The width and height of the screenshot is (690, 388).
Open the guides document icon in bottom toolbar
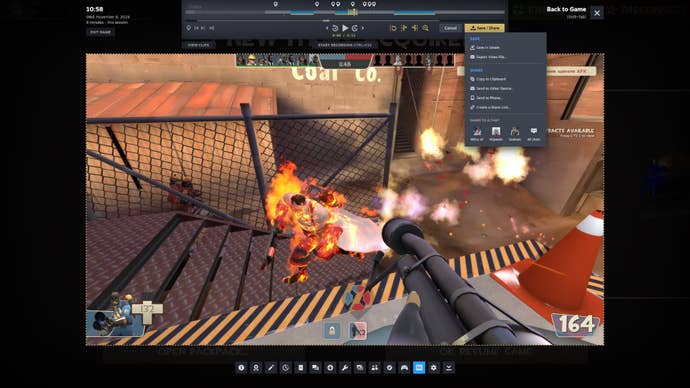301,367
